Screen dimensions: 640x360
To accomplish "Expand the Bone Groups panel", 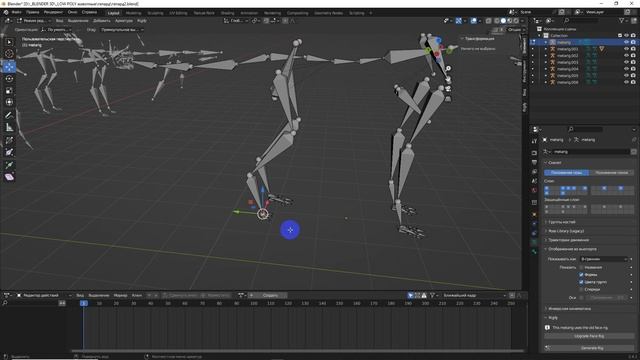I will click(562, 222).
